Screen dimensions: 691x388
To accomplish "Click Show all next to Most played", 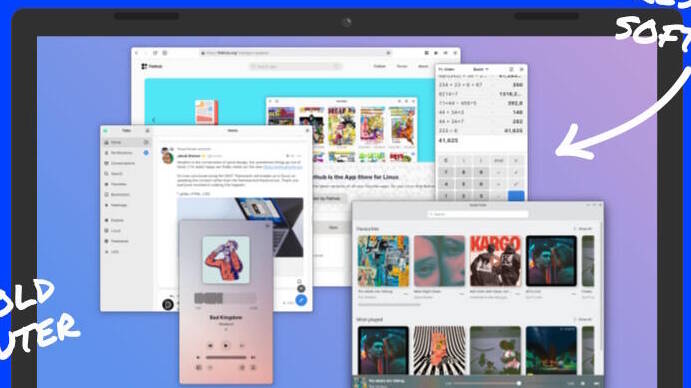I will click(583, 319).
